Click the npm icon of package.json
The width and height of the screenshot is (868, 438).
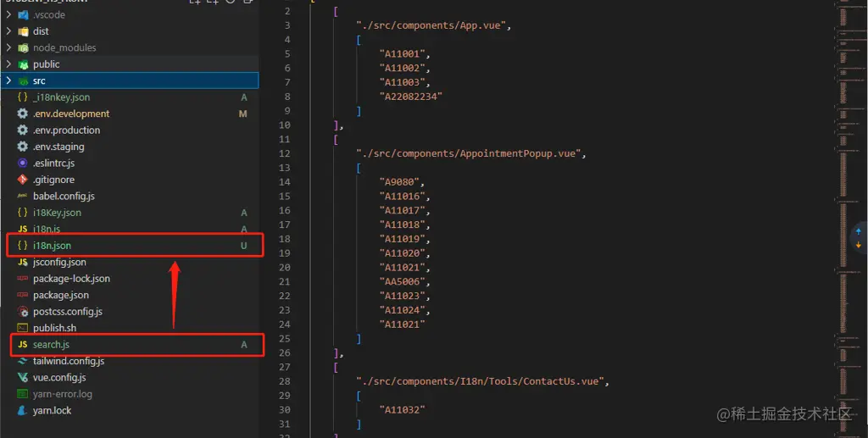pyautogui.click(x=23, y=295)
